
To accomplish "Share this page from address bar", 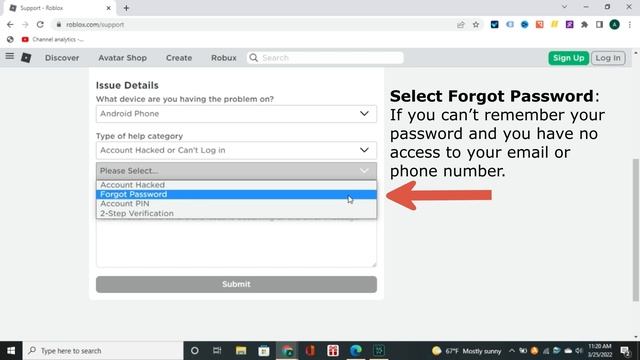I will coord(461,24).
